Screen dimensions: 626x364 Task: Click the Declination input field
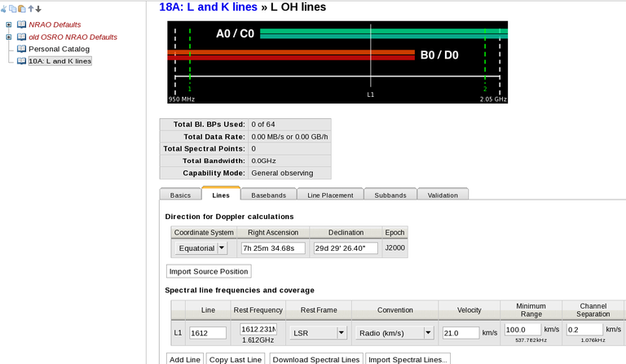click(346, 248)
